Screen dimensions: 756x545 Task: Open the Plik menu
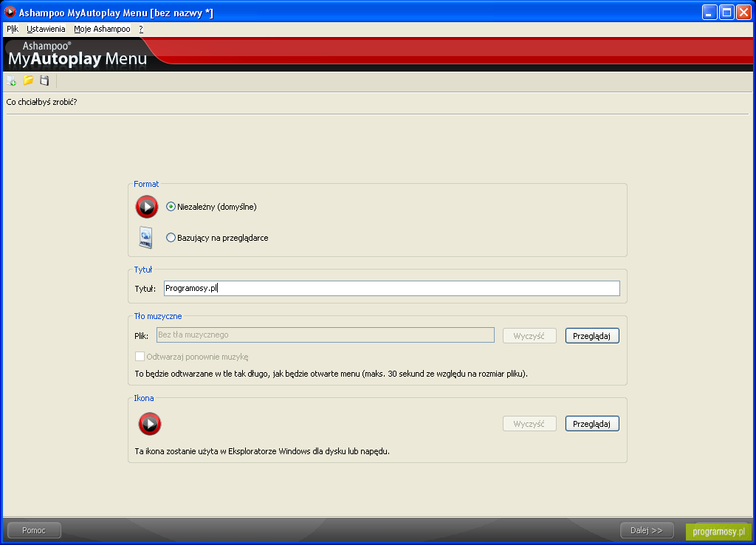[13, 29]
